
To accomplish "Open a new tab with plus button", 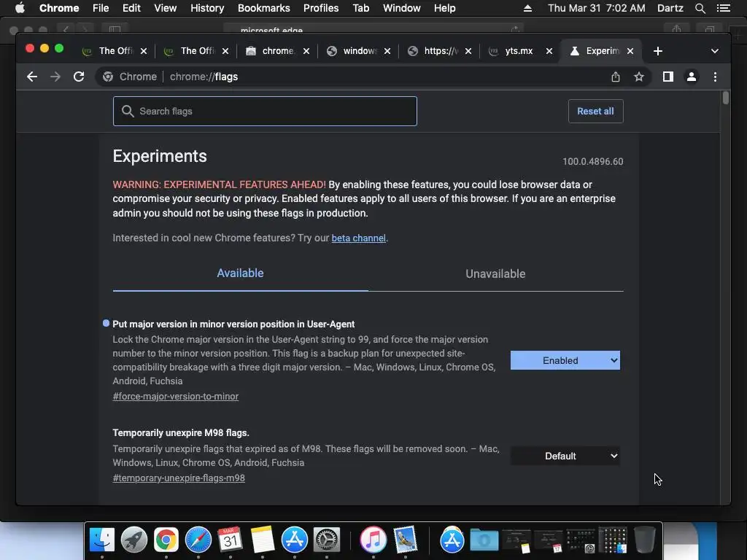I will (x=658, y=51).
